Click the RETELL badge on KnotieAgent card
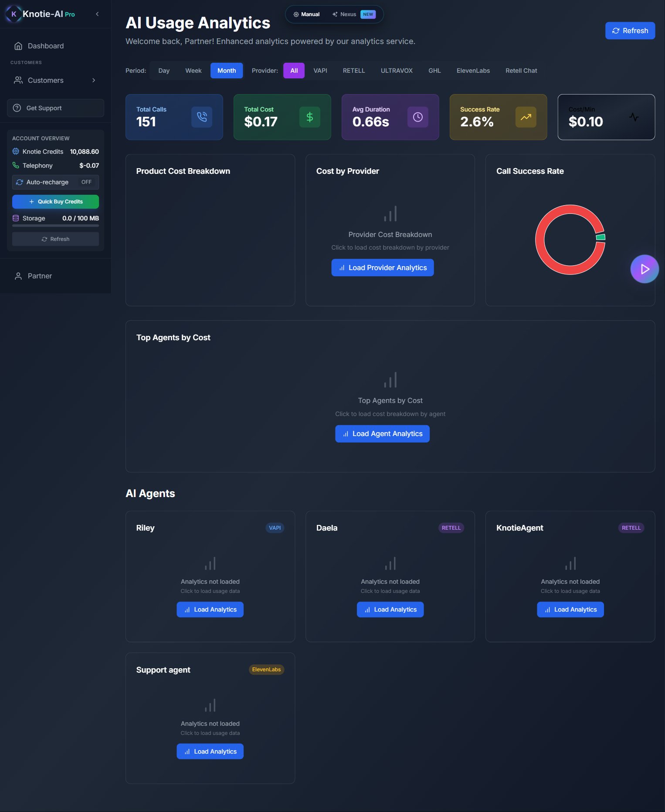The image size is (665, 812). 631,528
